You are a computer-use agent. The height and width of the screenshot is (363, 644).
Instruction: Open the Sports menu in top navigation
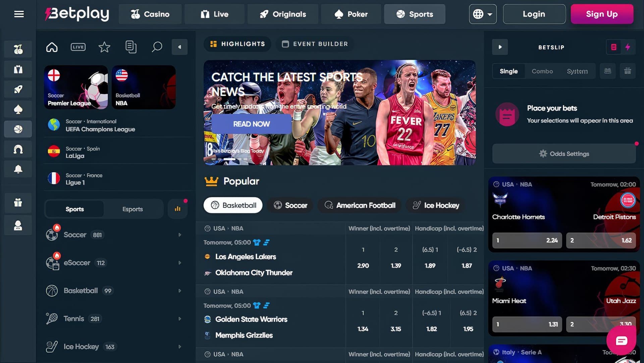(x=415, y=14)
